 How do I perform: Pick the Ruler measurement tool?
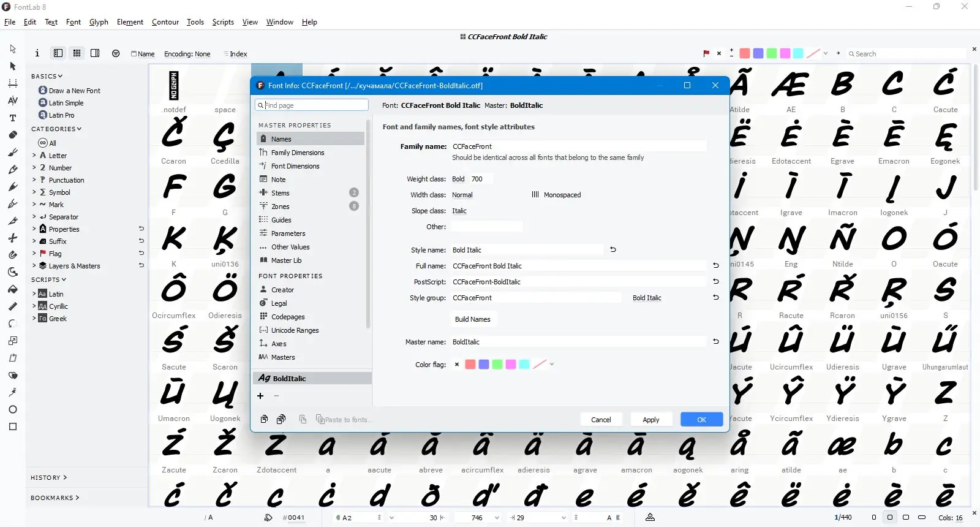pyautogui.click(x=13, y=306)
